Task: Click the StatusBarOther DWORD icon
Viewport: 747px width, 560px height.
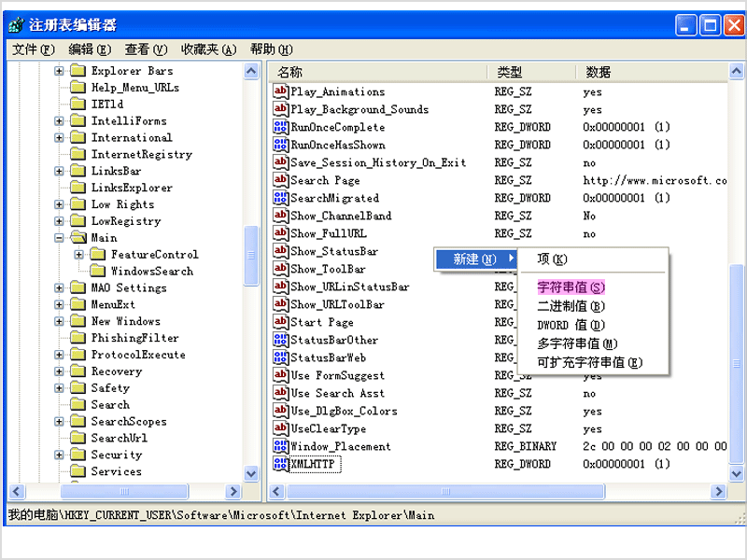Action: click(x=280, y=340)
